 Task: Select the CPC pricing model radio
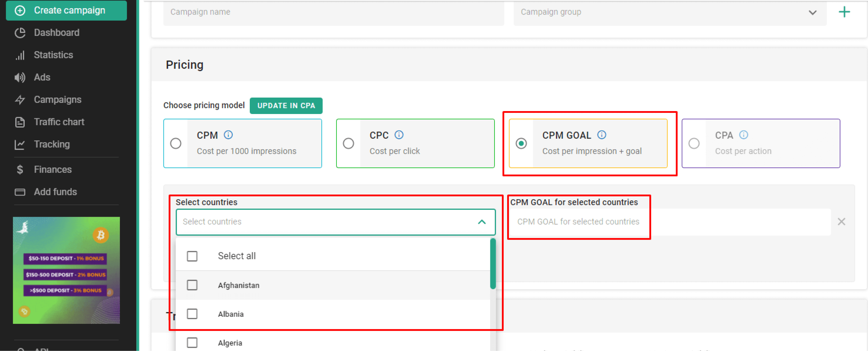[x=348, y=143]
